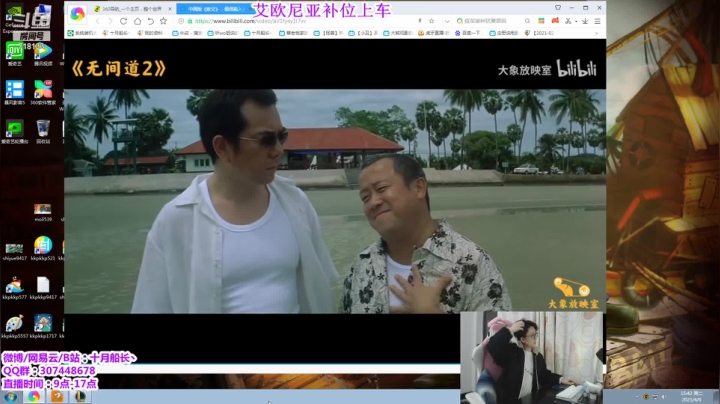Screen dimensions: 720x404
Task: Open the 2021-02 bookmark folder
Action: pyautogui.click(x=540, y=33)
